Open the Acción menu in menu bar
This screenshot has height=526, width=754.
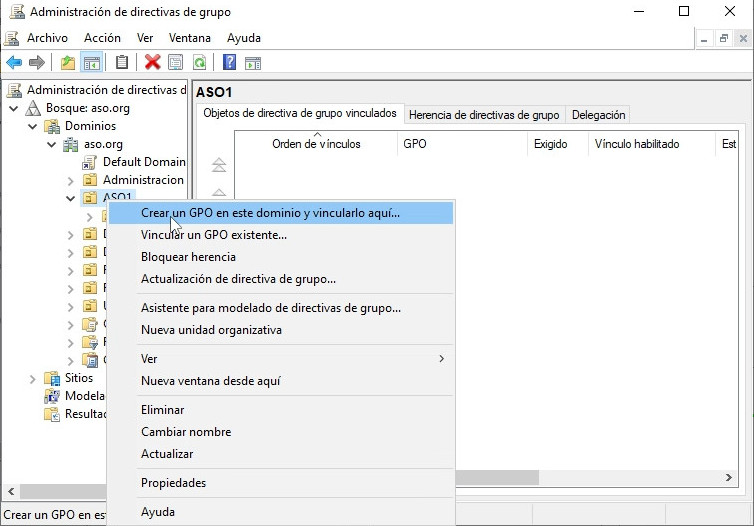[x=102, y=38]
